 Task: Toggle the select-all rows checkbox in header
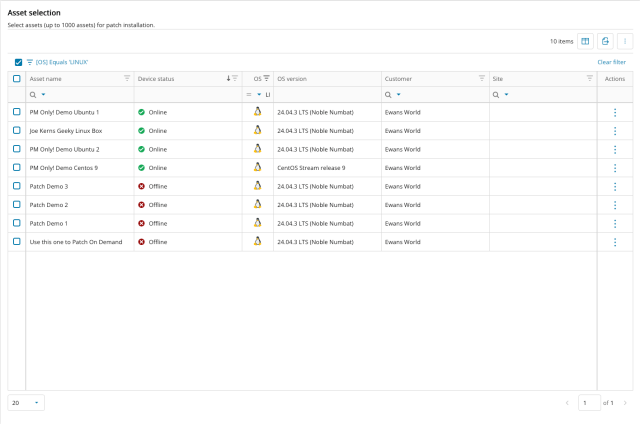pos(17,78)
